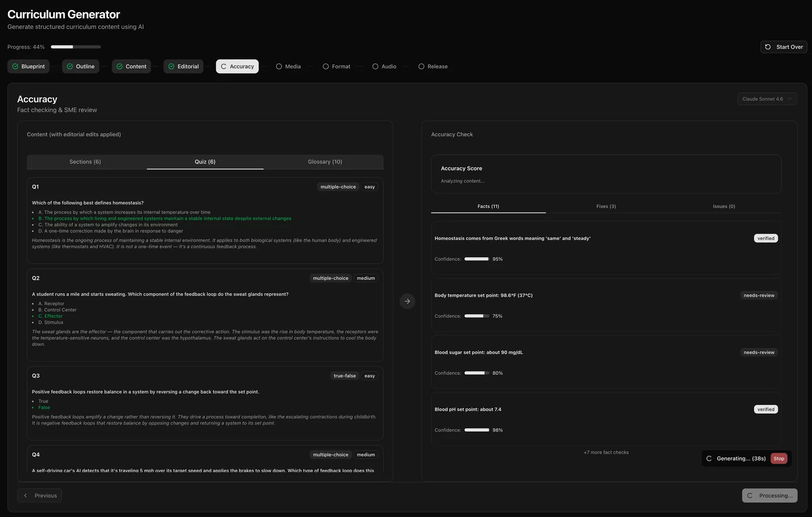812x517 pixels.
Task: Click the Accuracy step spinner icon
Action: click(223, 67)
